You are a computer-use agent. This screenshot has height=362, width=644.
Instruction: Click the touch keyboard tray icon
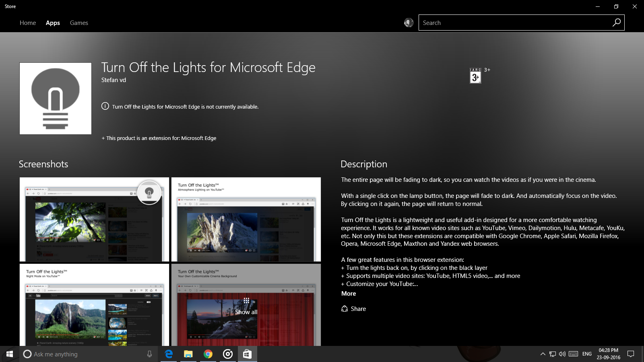click(574, 354)
